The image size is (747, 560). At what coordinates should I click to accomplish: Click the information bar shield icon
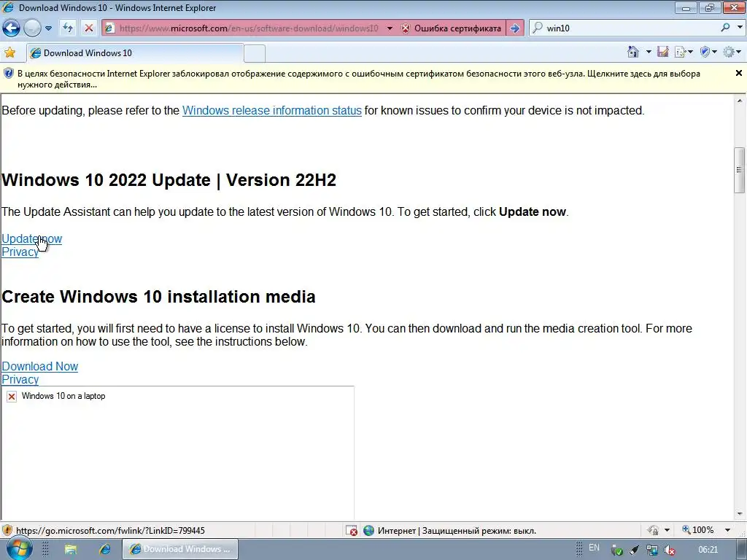[8, 74]
